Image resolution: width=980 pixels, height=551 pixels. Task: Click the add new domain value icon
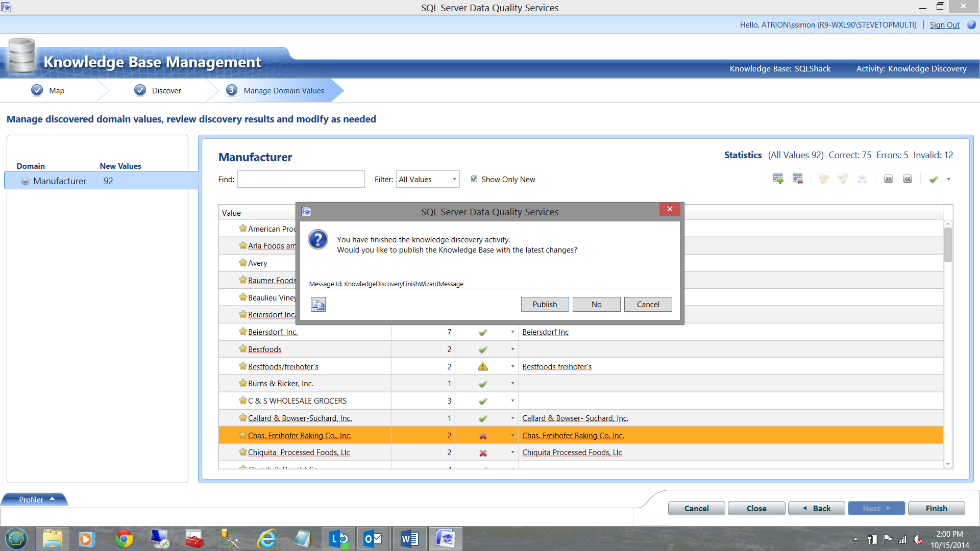point(778,179)
